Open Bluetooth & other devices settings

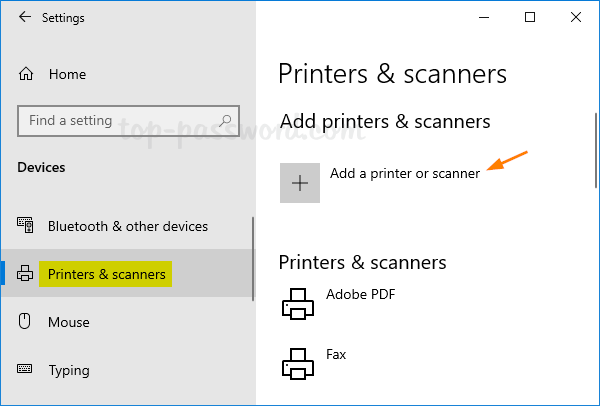(x=128, y=226)
